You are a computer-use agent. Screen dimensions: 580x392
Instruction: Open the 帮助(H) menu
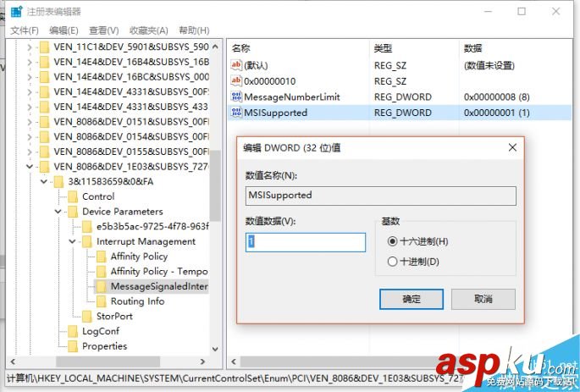[194, 30]
